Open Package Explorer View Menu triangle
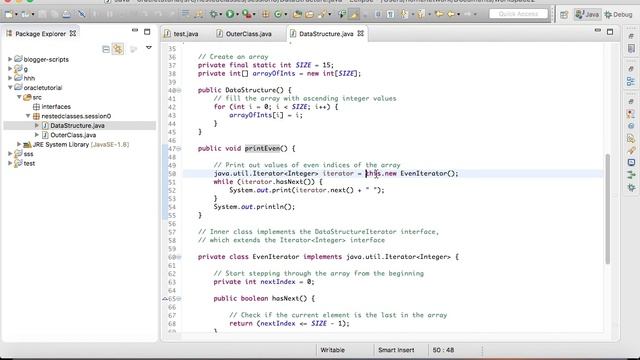 click(x=149, y=48)
